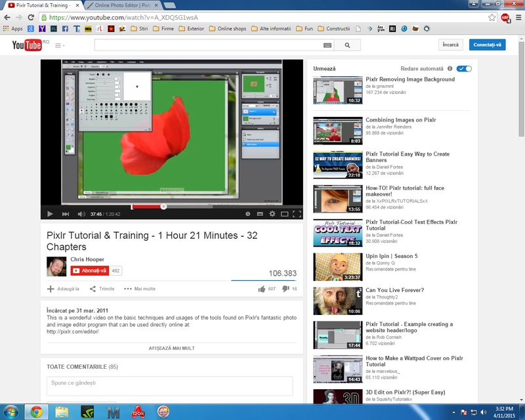The image size is (525, 420).
Task: Click system tray volume icon
Action: [x=483, y=412]
